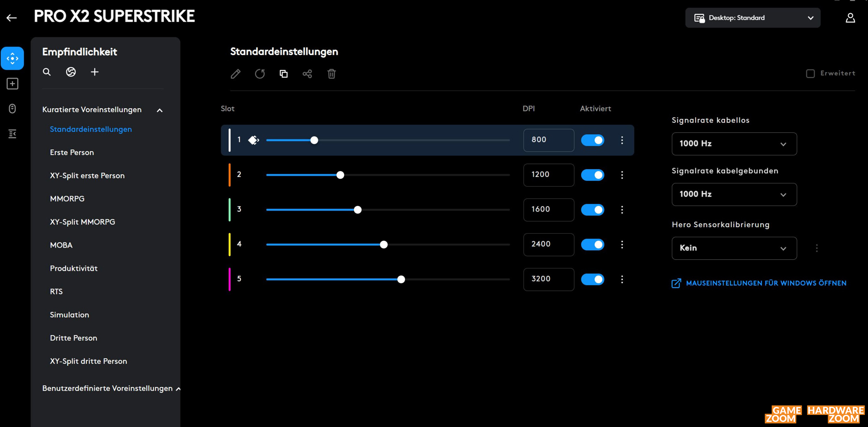Open more options for the 2400 DPI slot

(622, 245)
